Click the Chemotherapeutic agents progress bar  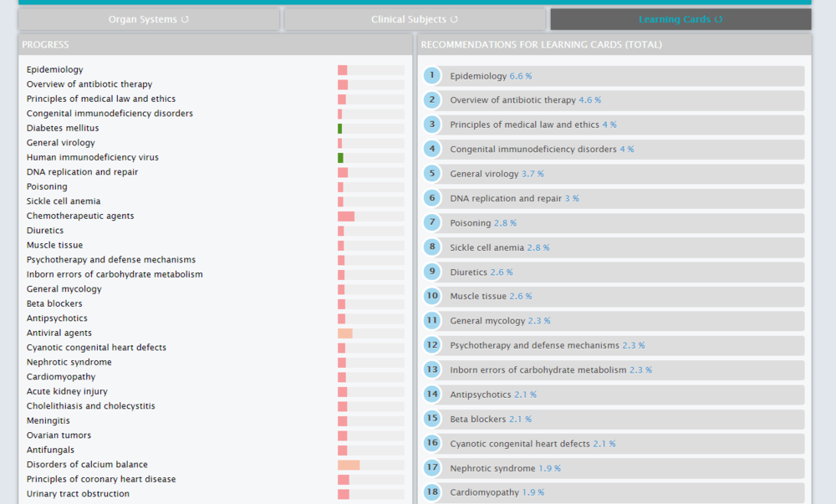click(370, 216)
